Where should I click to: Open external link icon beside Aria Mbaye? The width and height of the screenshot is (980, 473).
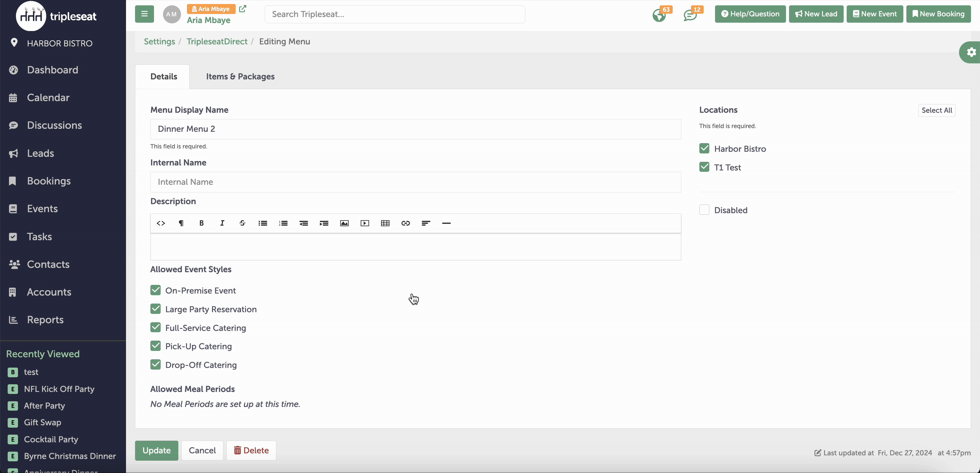242,9
